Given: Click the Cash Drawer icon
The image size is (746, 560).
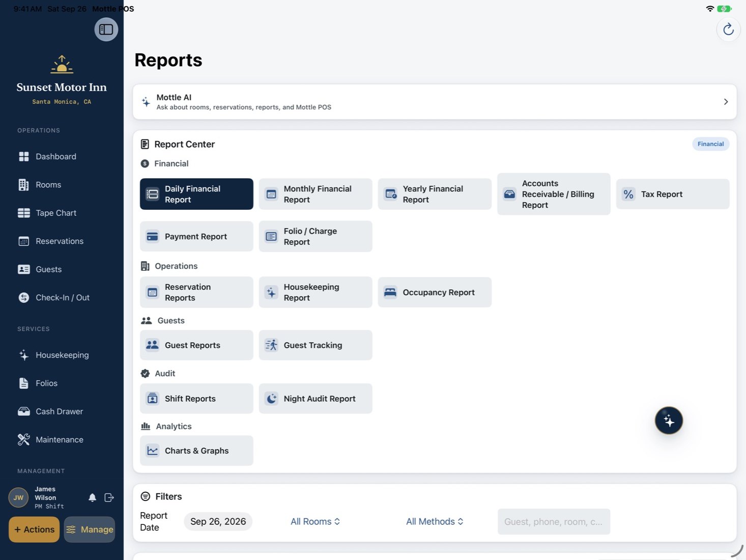Looking at the screenshot, I should coord(24,411).
